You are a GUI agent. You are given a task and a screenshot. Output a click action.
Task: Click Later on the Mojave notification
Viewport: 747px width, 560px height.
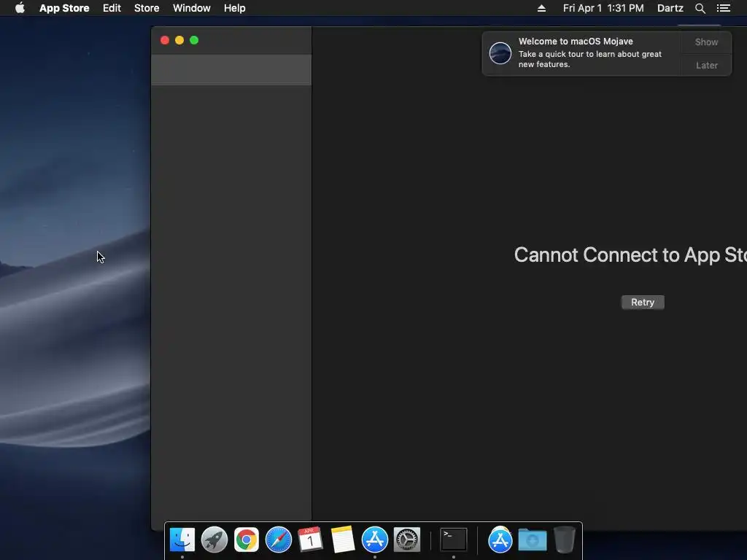[706, 65]
